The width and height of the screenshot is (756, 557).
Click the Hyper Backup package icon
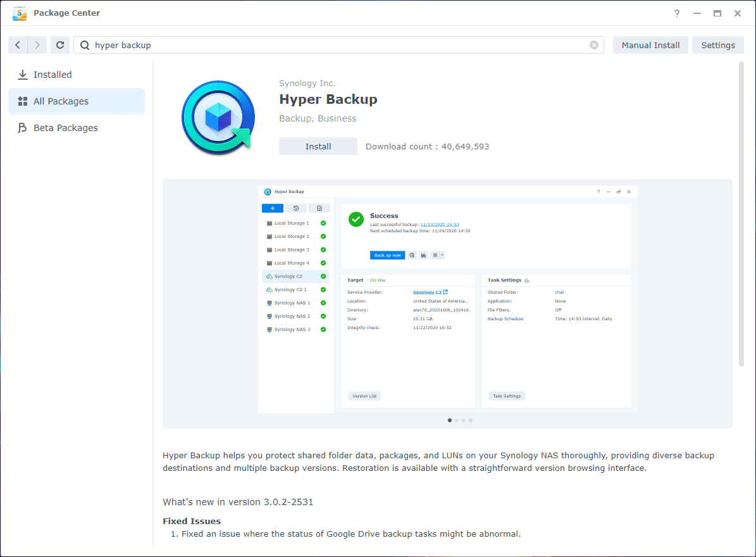[218, 118]
